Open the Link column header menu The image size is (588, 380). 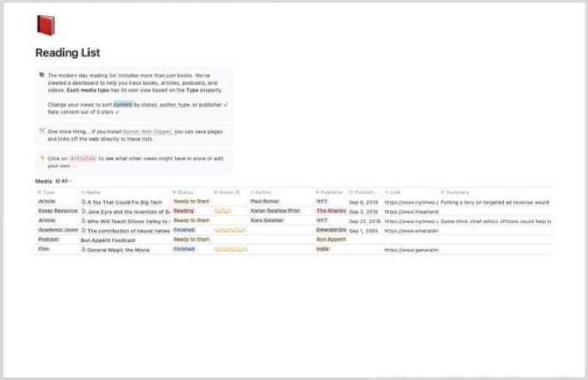(x=392, y=192)
